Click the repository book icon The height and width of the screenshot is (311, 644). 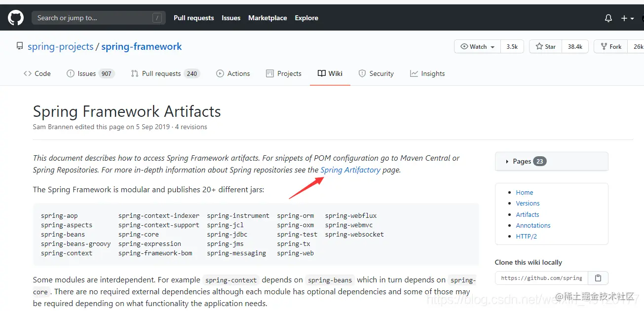[x=20, y=46]
